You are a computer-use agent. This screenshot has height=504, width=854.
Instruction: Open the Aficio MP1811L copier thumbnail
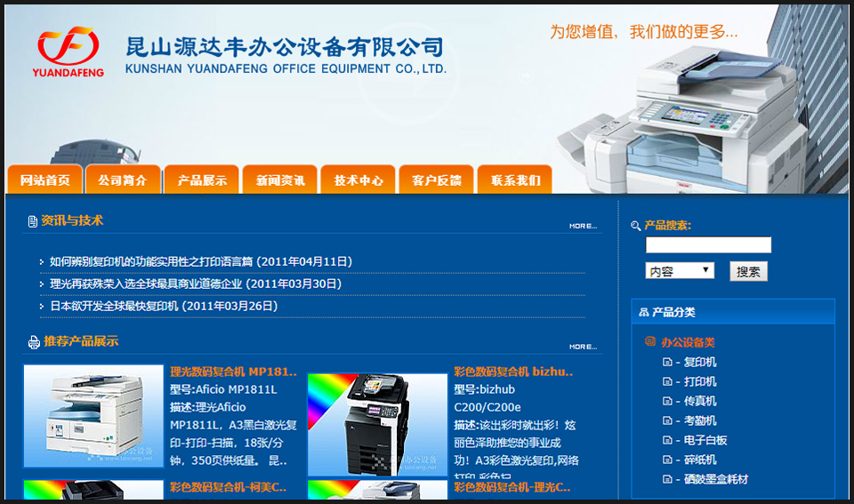pyautogui.click(x=94, y=416)
